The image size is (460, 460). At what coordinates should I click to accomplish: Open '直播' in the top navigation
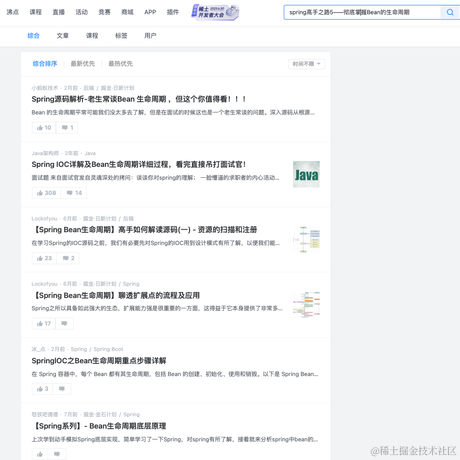[x=59, y=12]
